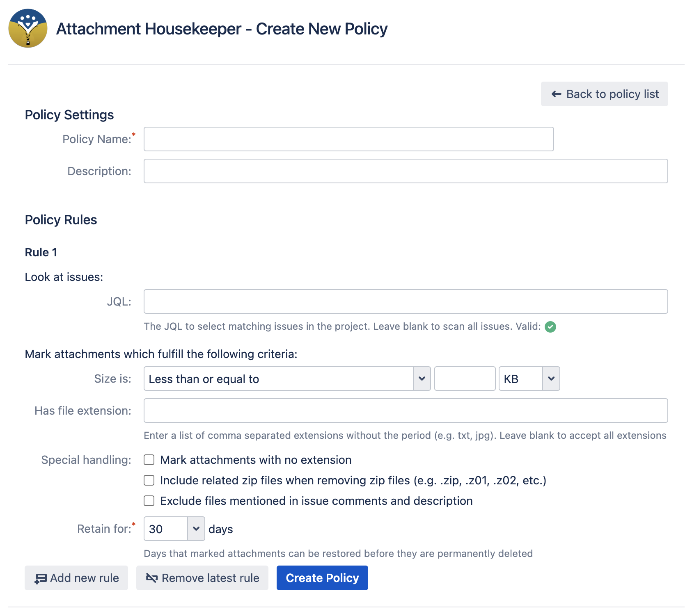This screenshot has width=692, height=616.
Task: Click the back arrow icon beside policy list
Action: click(x=556, y=94)
